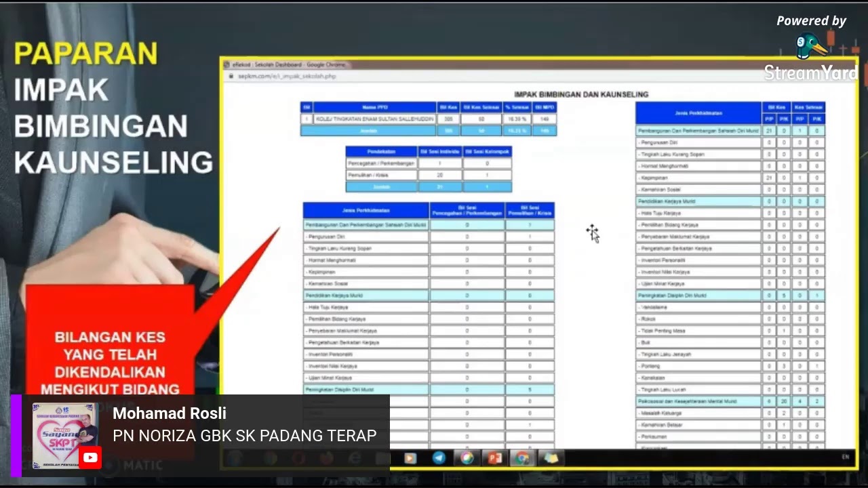This screenshot has height=488, width=868.
Task: Click the Bil Sesi Kelompok header
Action: (x=487, y=151)
